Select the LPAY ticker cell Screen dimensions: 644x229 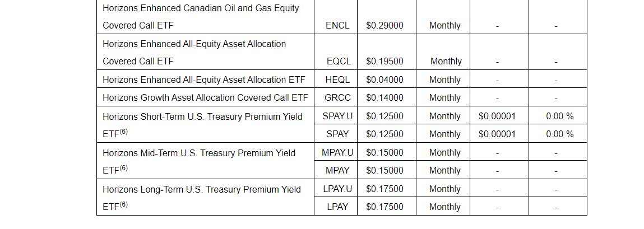(337, 207)
